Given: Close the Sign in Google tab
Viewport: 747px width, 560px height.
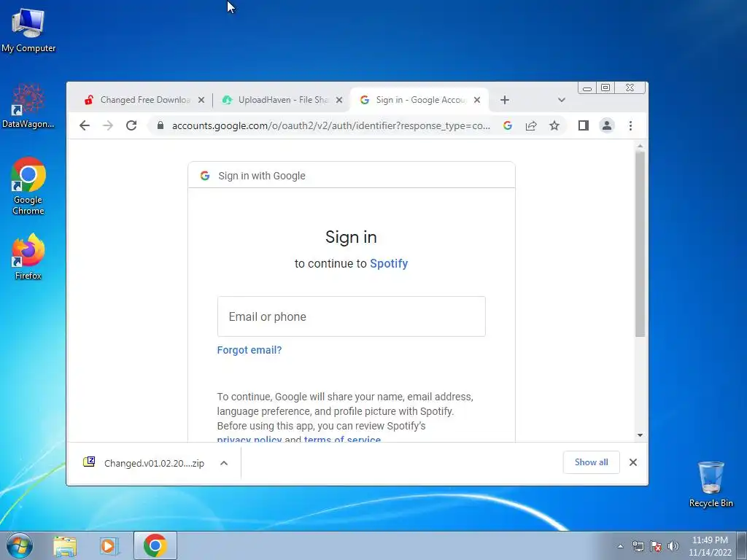Looking at the screenshot, I should [477, 100].
